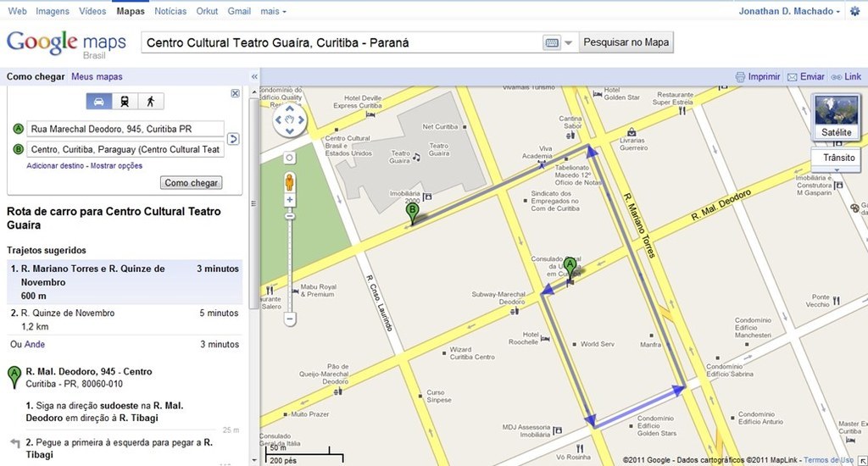Click the Como chegar button
The image size is (868, 466).
[191, 183]
